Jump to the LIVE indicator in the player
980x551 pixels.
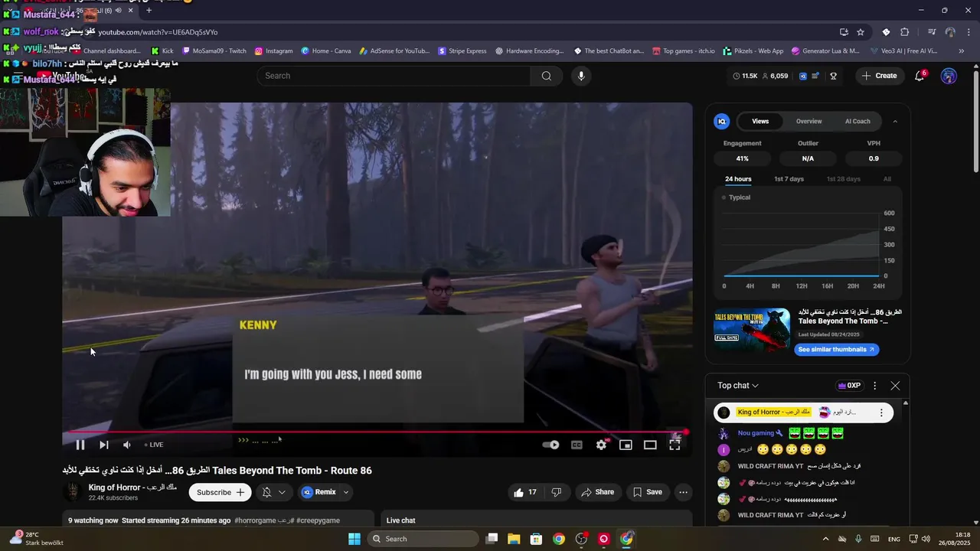coord(154,445)
